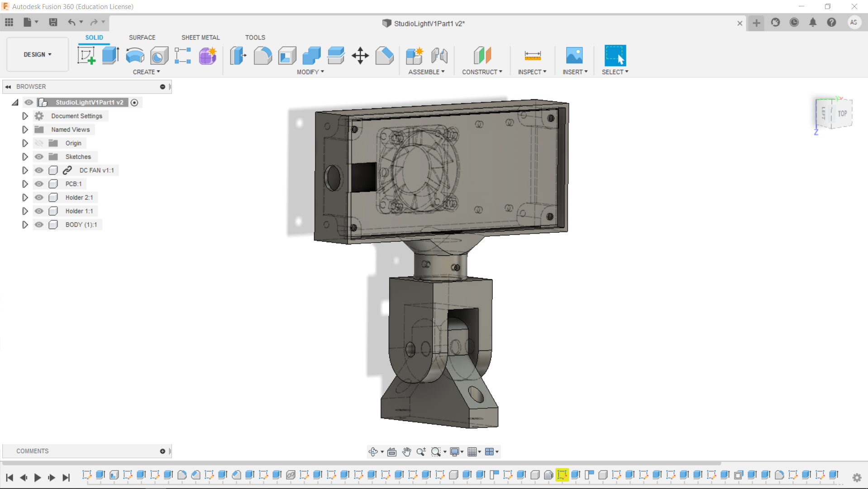Switch to the TOOLS tab
Image resolution: width=868 pixels, height=489 pixels.
click(x=255, y=38)
